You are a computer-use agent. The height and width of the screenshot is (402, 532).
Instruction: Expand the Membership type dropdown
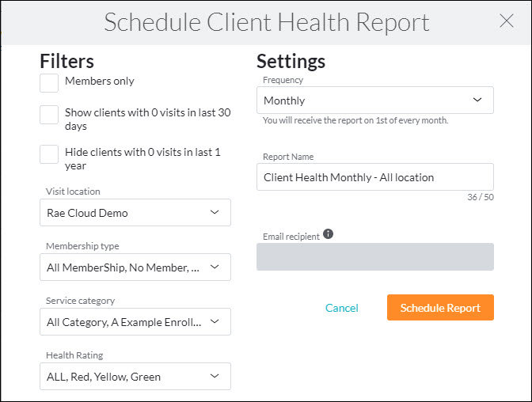coord(135,267)
